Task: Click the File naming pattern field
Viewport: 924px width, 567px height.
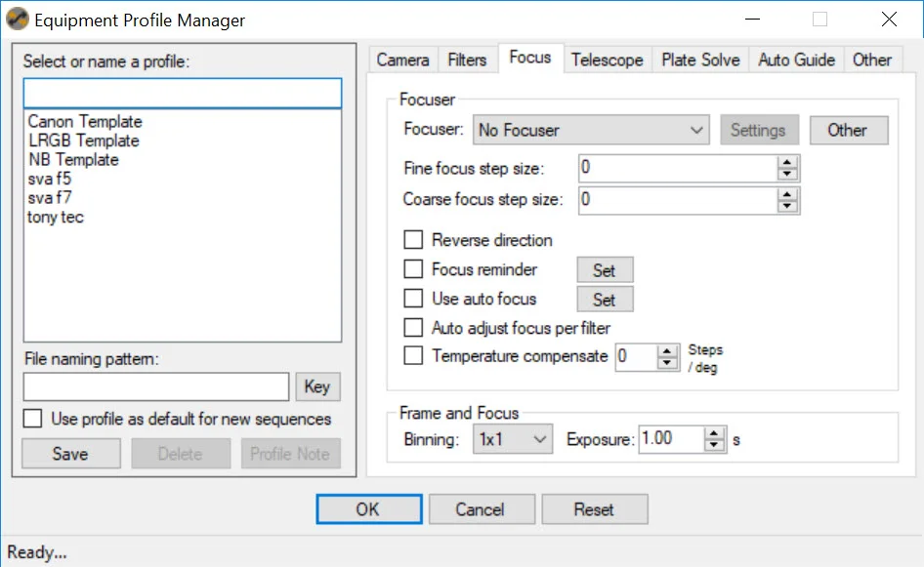Action: click(156, 386)
